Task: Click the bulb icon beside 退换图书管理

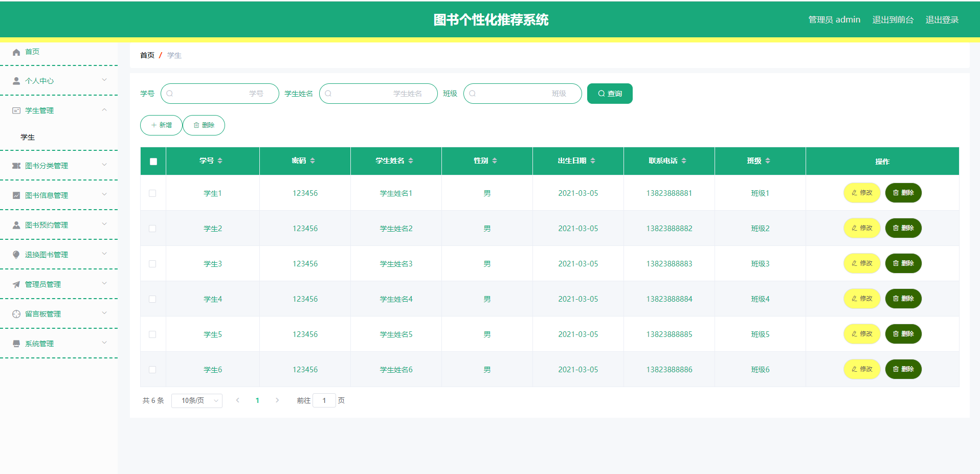Action: [x=16, y=255]
